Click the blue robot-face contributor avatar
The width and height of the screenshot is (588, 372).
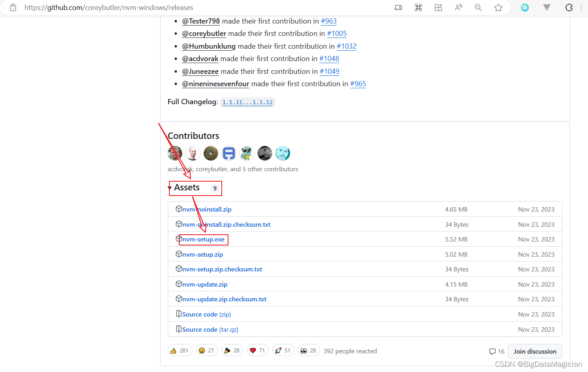pyautogui.click(x=229, y=153)
